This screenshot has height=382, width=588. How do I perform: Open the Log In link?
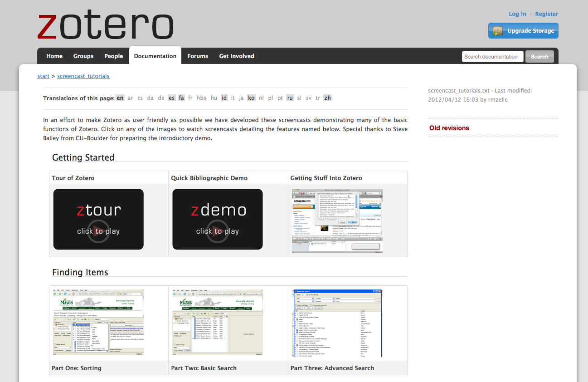[517, 14]
